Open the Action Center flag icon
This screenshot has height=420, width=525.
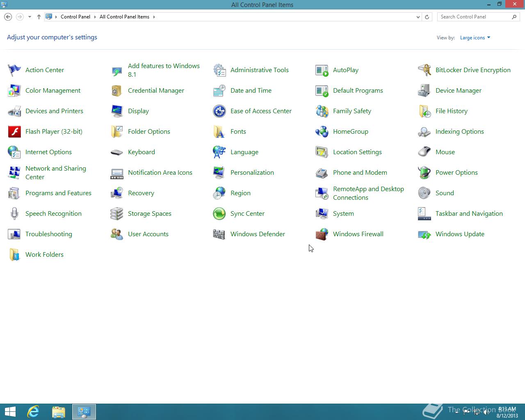pos(14,70)
